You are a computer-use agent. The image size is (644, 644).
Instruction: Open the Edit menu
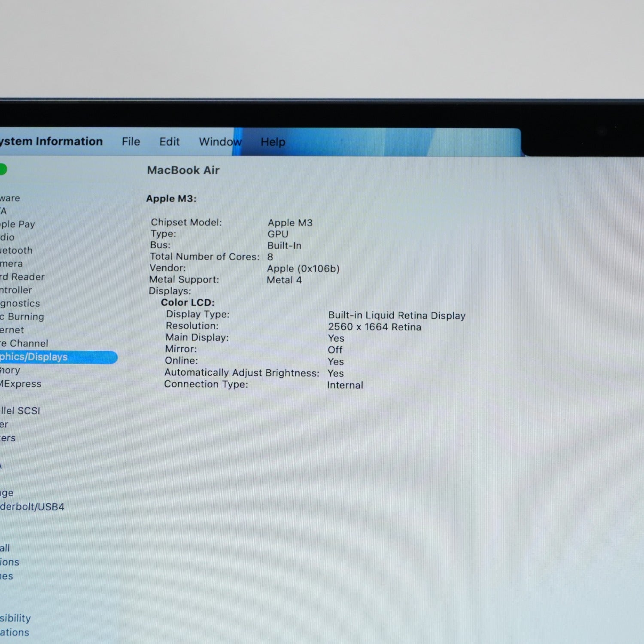pyautogui.click(x=170, y=142)
